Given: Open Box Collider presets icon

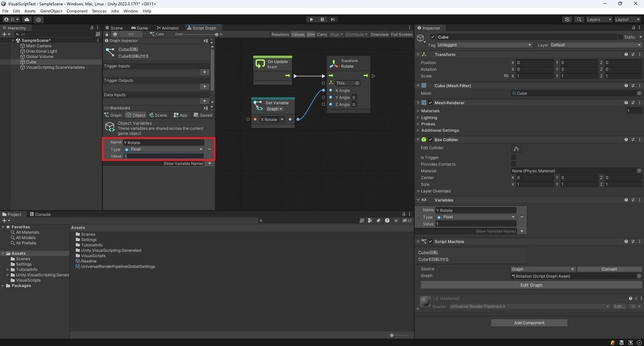Looking at the screenshot, I should click(x=633, y=139).
